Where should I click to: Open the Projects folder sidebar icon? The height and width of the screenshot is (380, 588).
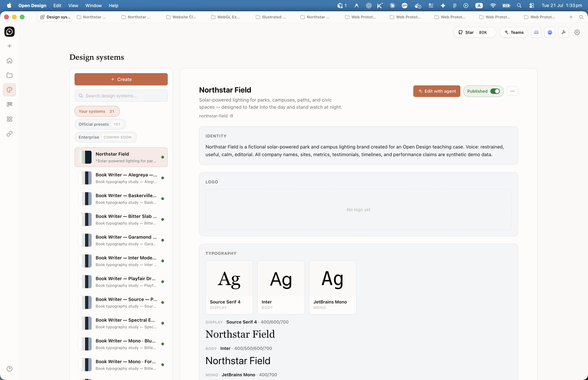[x=9, y=75]
